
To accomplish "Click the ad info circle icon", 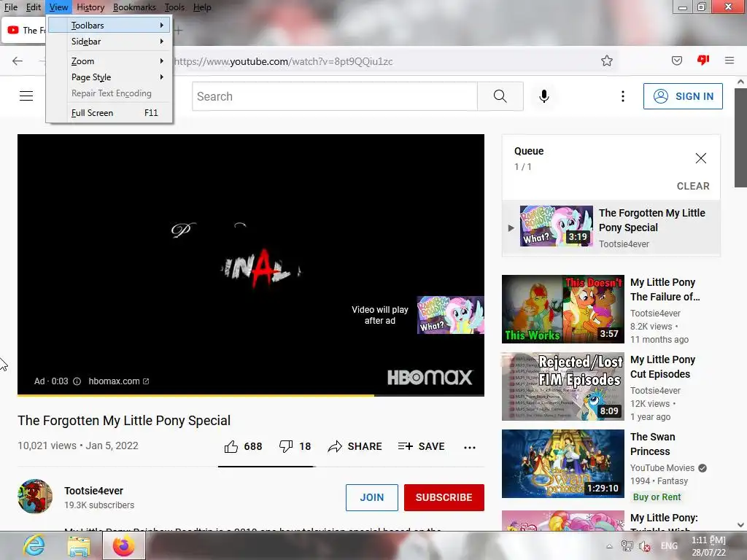I will pyautogui.click(x=77, y=381).
